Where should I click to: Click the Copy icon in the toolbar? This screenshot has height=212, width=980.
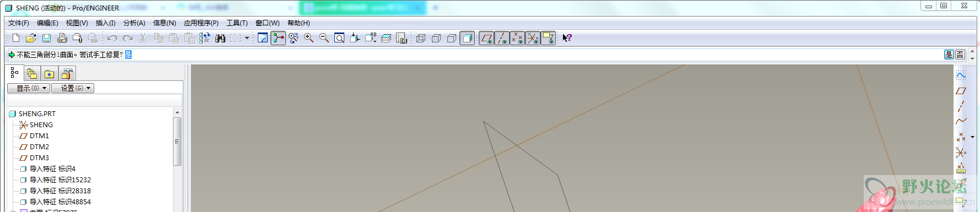pos(159,38)
